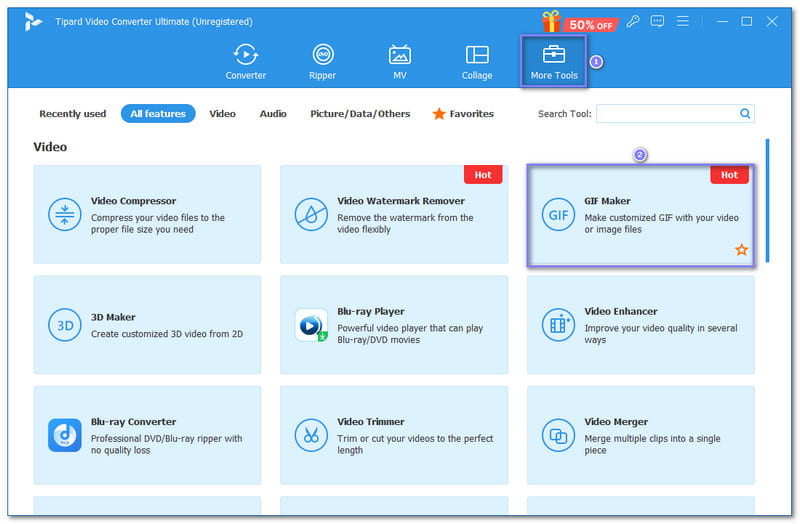Click the Video section heading
This screenshot has width=800, height=524.
pos(50,147)
